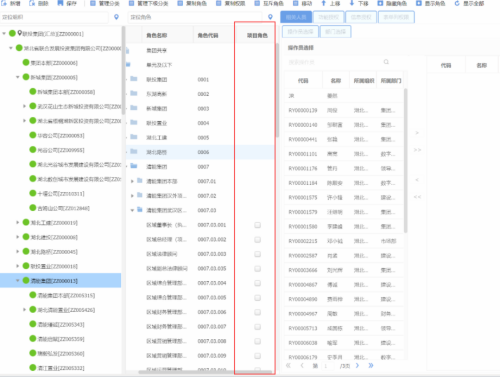Expand role folder 0007.01
Screen dimensions: 500x377
[132, 181]
